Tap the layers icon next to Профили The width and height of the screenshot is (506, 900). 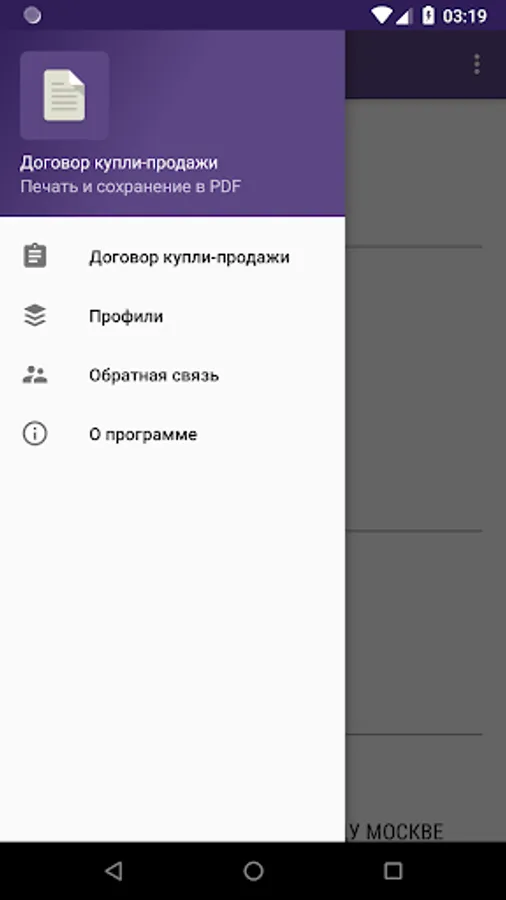pos(35,316)
